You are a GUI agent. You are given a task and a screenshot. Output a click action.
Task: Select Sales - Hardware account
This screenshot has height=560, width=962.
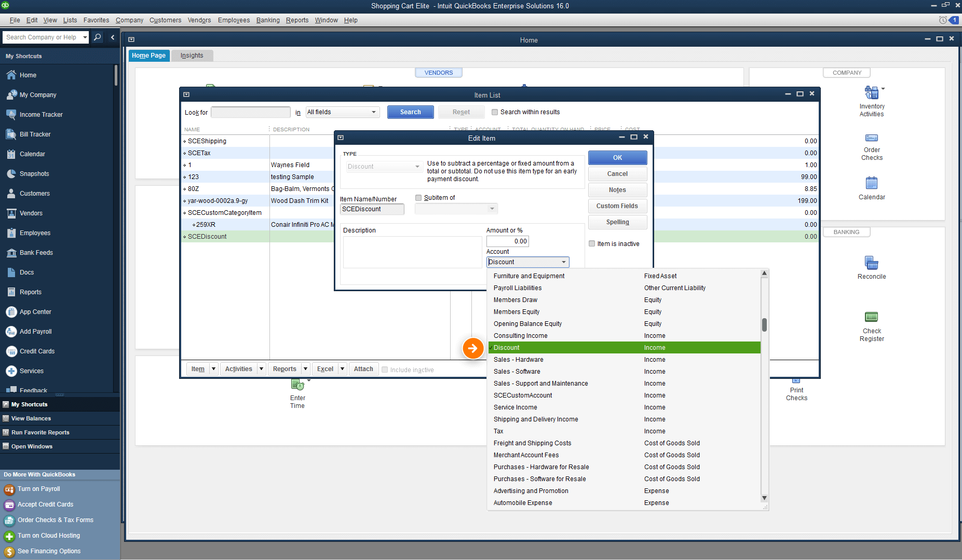(x=625, y=360)
